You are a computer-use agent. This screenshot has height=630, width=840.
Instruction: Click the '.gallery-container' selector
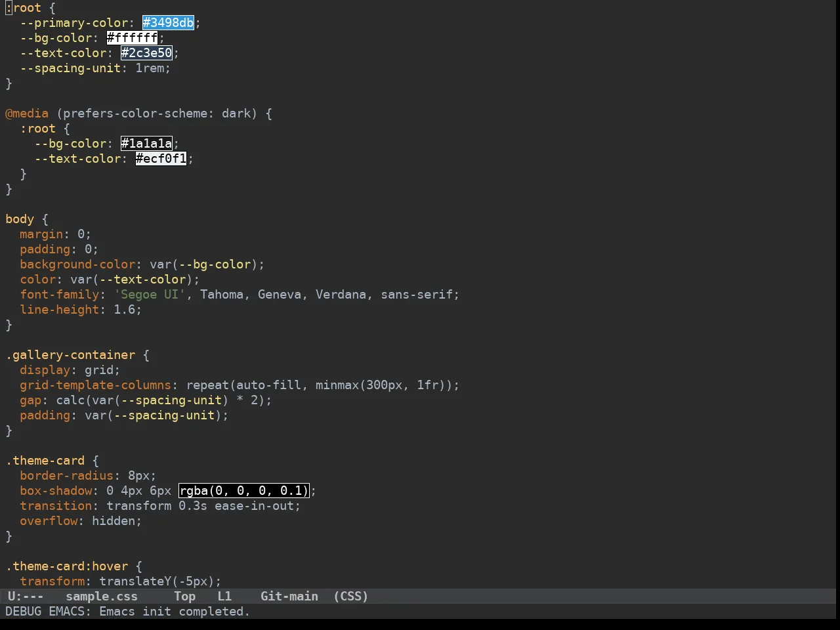(x=71, y=355)
